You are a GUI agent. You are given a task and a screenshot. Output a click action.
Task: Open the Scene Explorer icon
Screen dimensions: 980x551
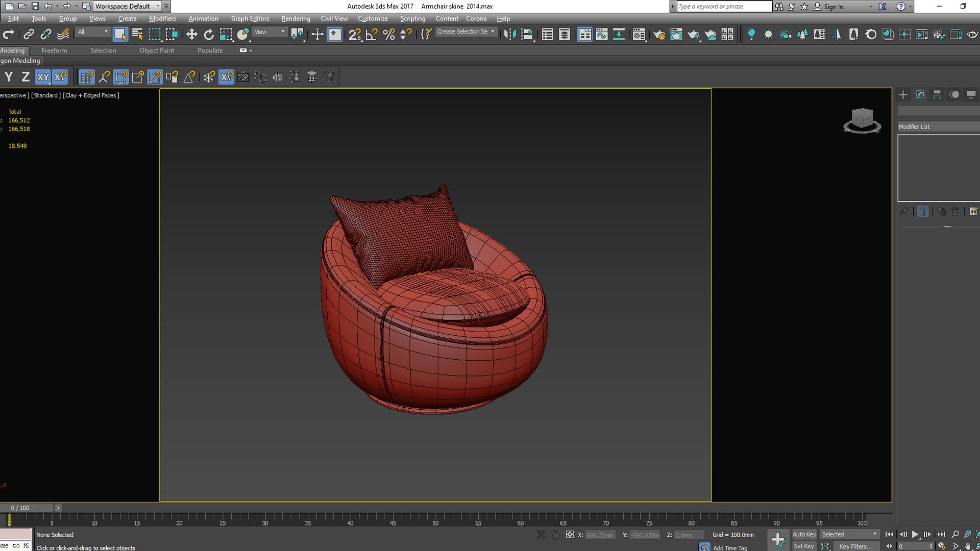[547, 34]
